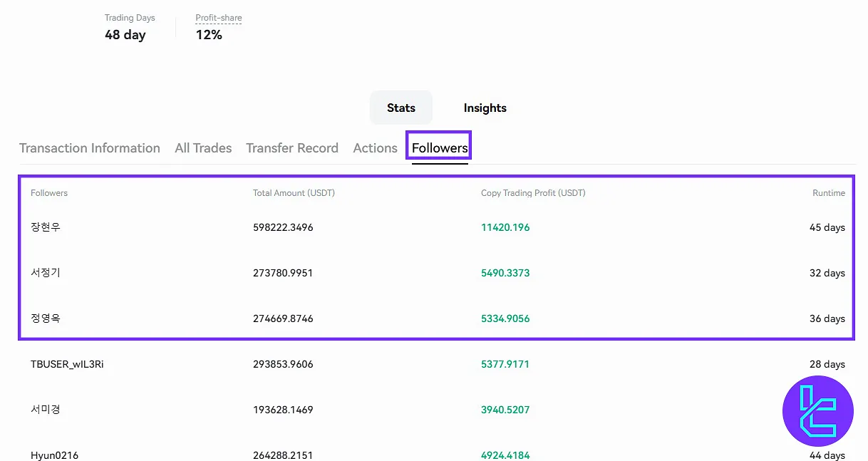The image size is (868, 461).
Task: Select follower 정영옥
Action: click(x=46, y=318)
